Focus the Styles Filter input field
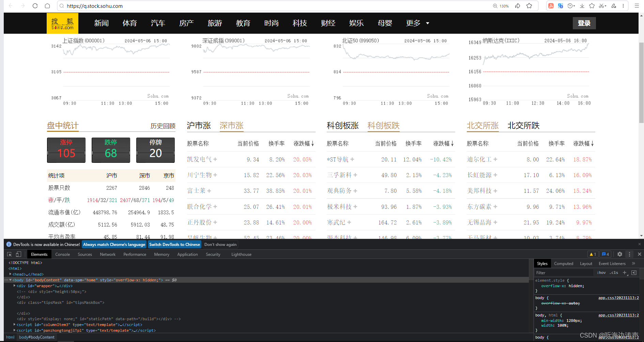This screenshot has width=644, height=342. pos(564,273)
